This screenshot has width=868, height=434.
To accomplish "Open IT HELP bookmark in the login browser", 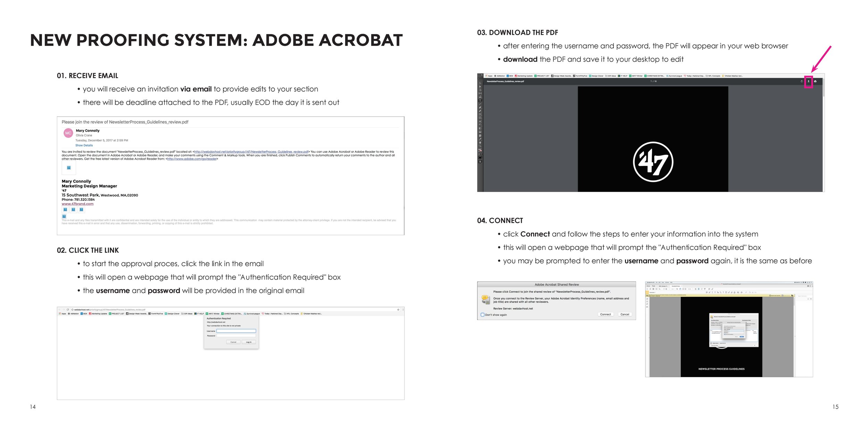I will (199, 314).
